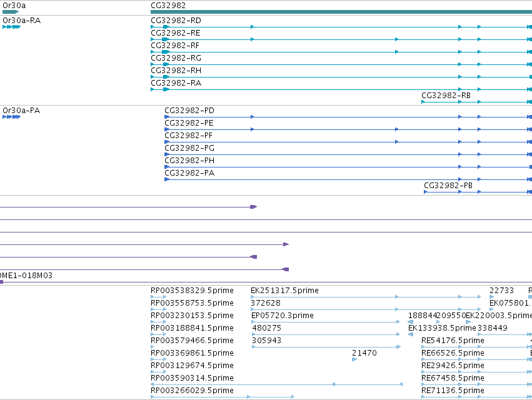
Task: Click the 480275 feature label
Action: point(267,328)
